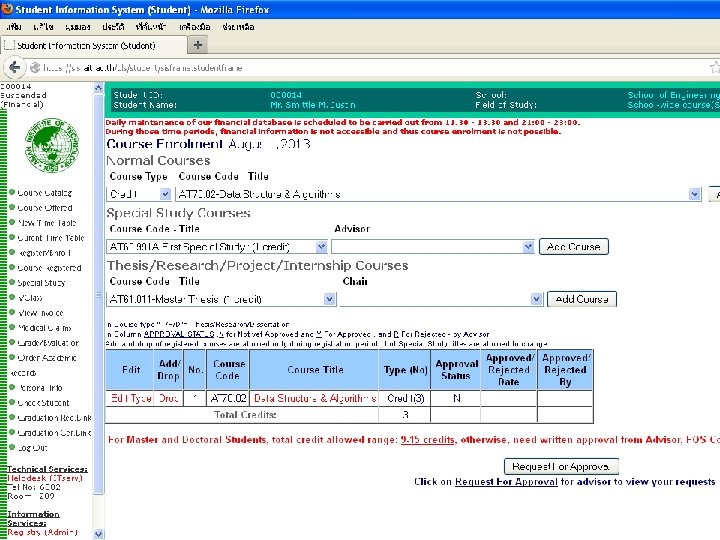
Task: Open Medical Claims in sidebar
Action: click(x=45, y=328)
